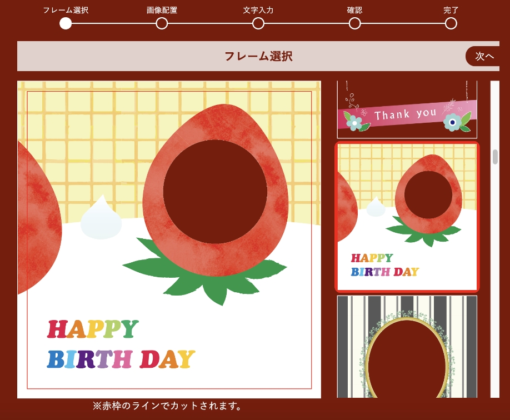
Task: Select the 確認 step circle
Action: tap(354, 23)
